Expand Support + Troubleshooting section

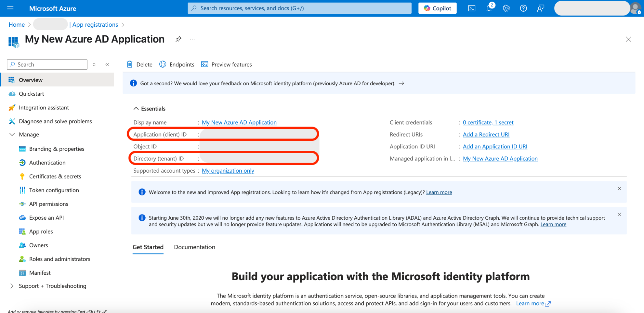point(12,286)
